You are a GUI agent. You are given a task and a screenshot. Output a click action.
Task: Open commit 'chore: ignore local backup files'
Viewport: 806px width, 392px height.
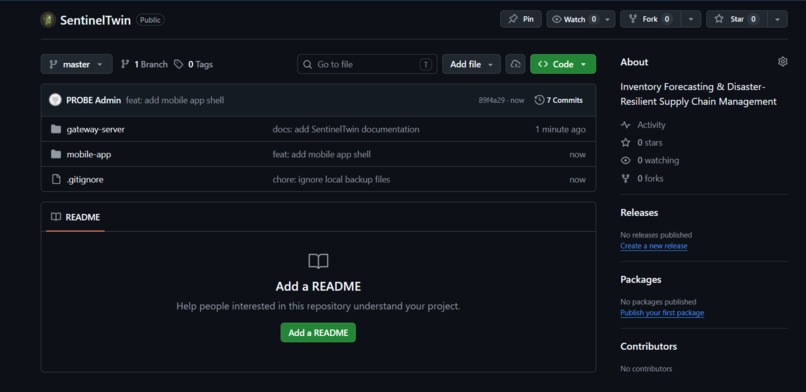331,180
